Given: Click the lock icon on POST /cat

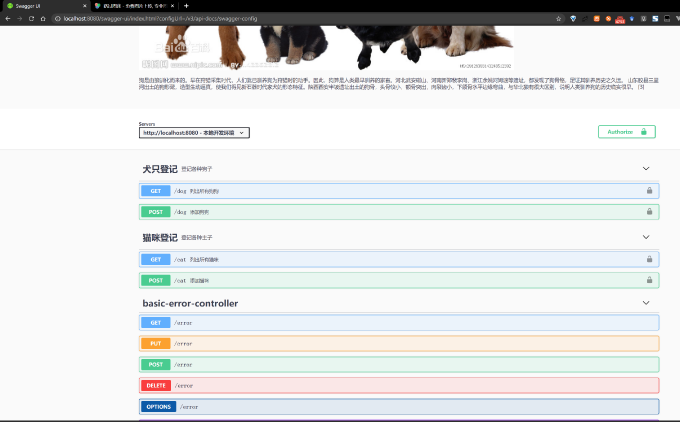Looking at the screenshot, I should pyautogui.click(x=649, y=280).
